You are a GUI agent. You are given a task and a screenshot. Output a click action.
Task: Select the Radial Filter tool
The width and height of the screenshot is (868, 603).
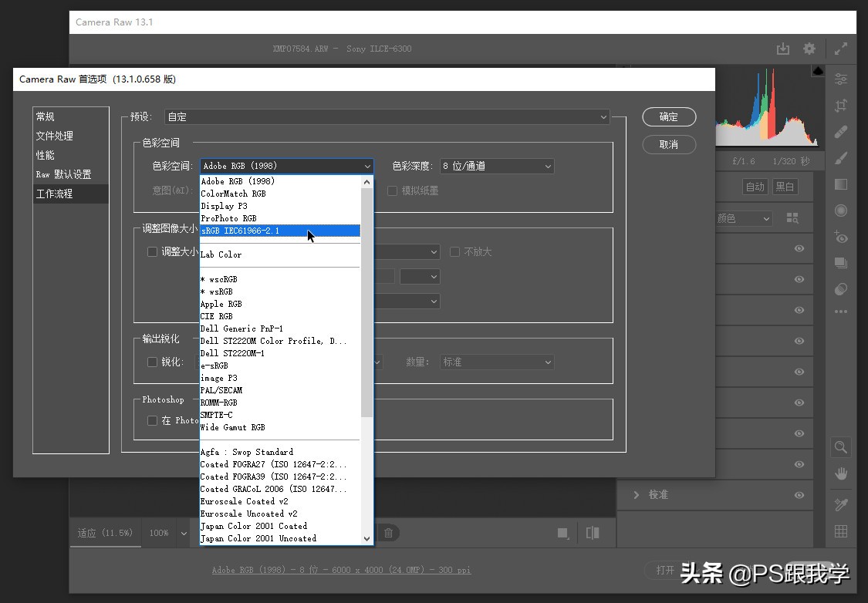(x=841, y=211)
